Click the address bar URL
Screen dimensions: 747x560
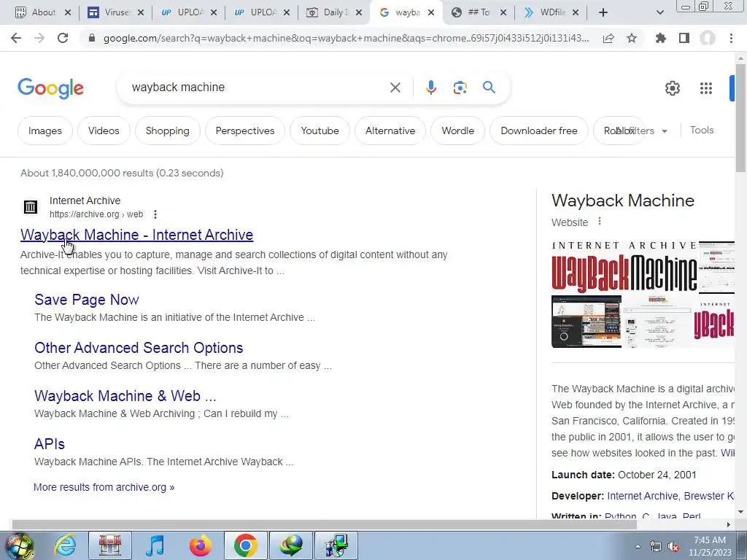[346, 38]
